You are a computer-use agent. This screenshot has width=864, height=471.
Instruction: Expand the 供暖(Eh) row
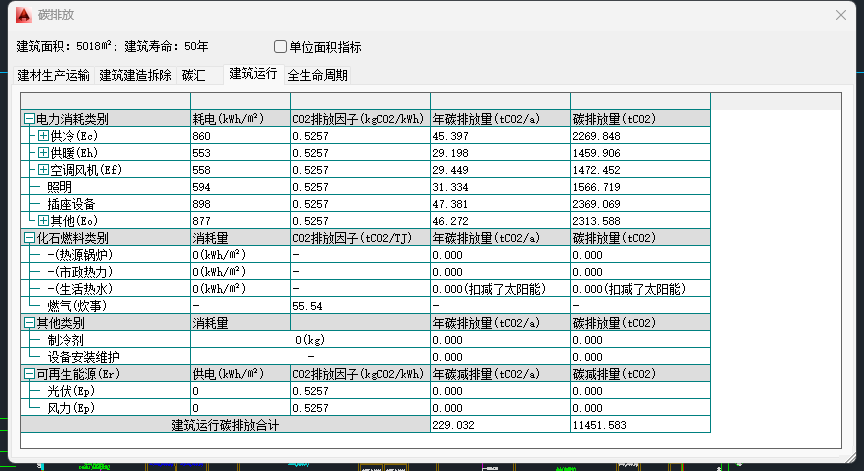pos(43,152)
